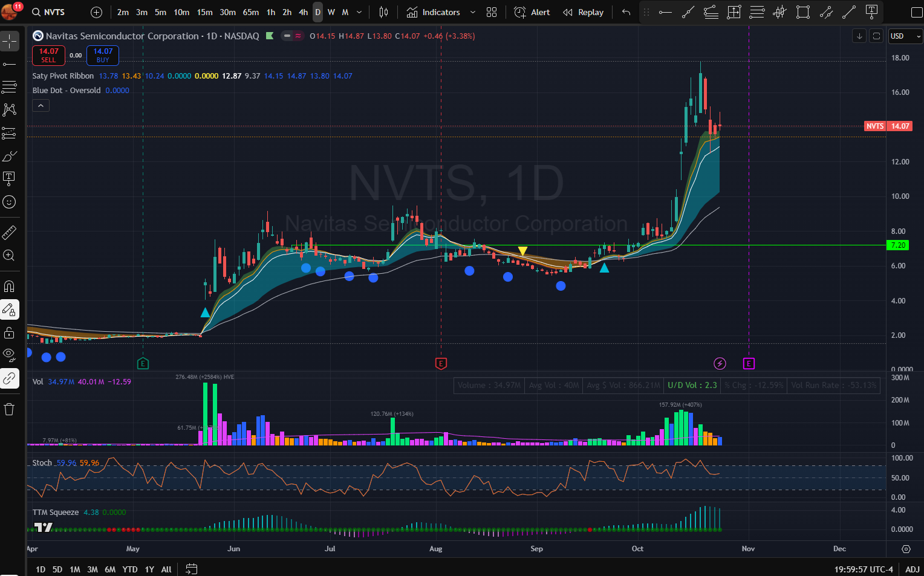Select the YTD date range
This screenshot has height=576, width=924.
click(130, 569)
